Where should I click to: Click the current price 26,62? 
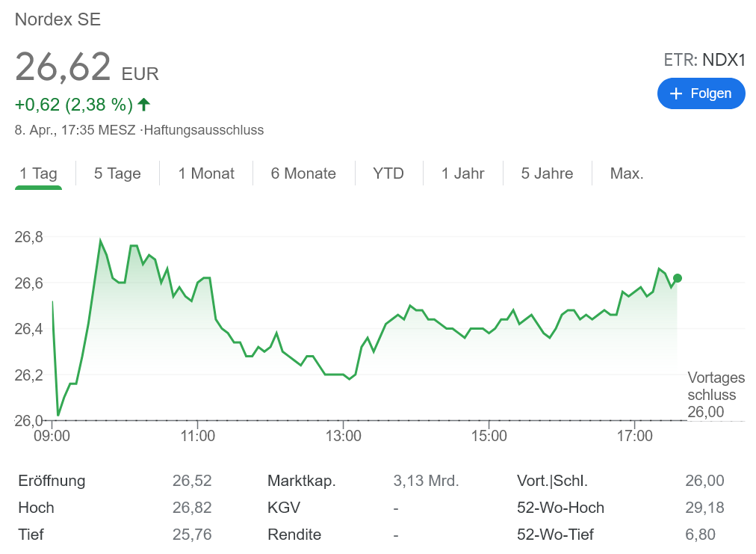63,67
